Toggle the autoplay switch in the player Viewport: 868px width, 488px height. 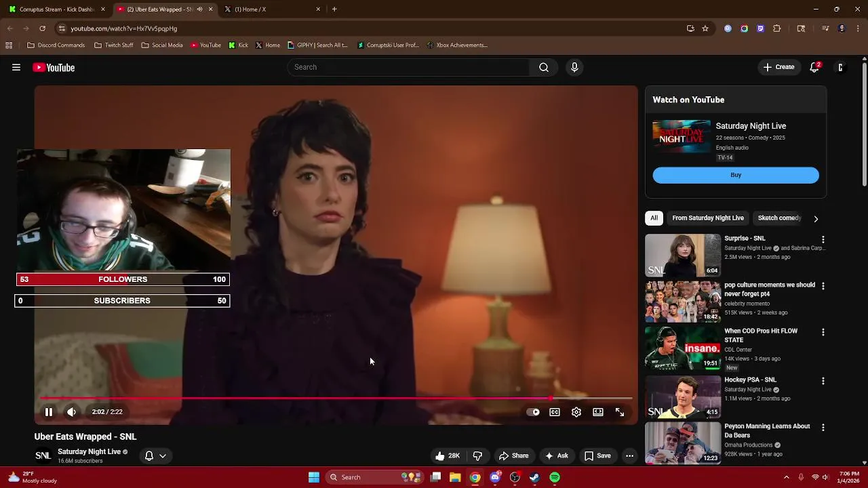pyautogui.click(x=533, y=411)
